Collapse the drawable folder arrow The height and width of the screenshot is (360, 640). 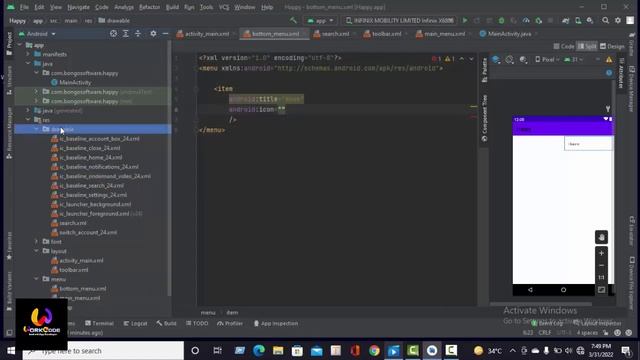36,129
